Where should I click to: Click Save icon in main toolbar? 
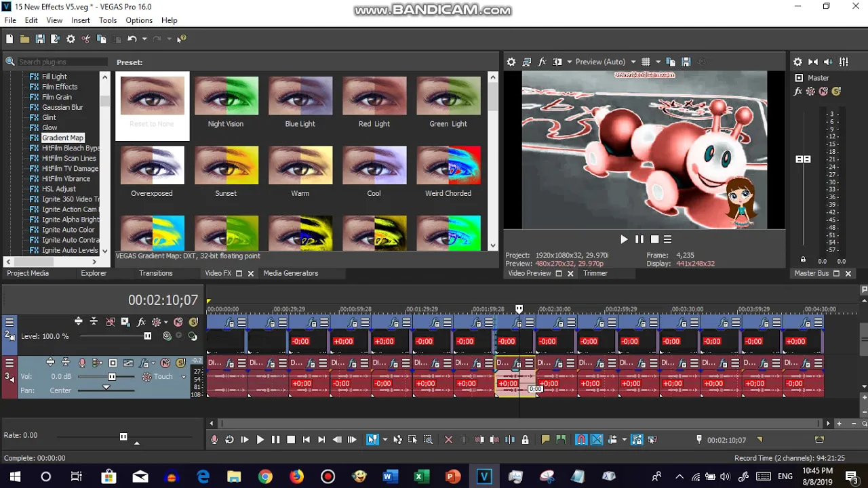[40, 39]
